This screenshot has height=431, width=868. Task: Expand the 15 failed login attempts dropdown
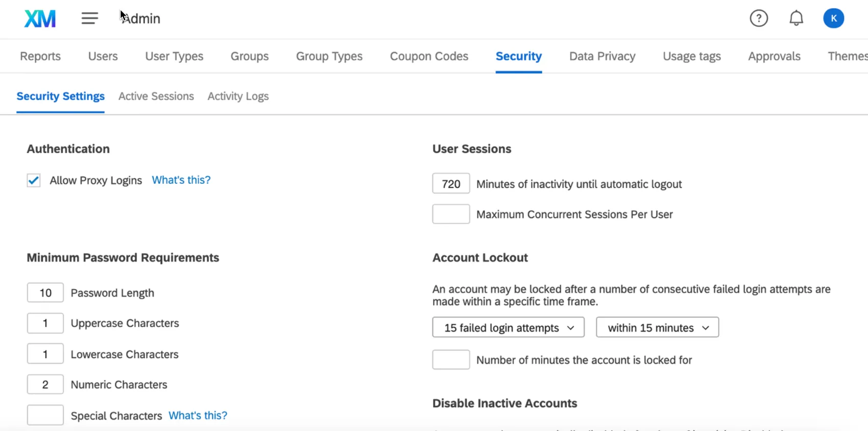(508, 327)
